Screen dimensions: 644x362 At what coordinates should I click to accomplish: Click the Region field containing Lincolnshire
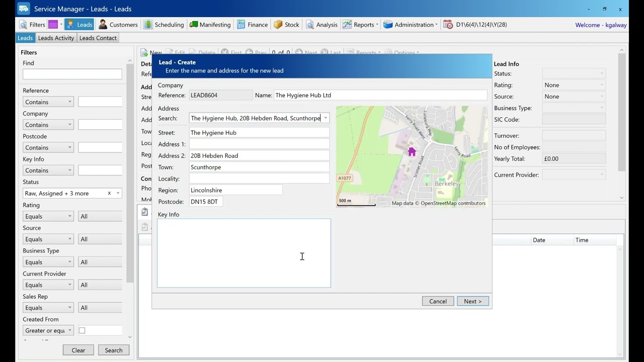(235, 190)
